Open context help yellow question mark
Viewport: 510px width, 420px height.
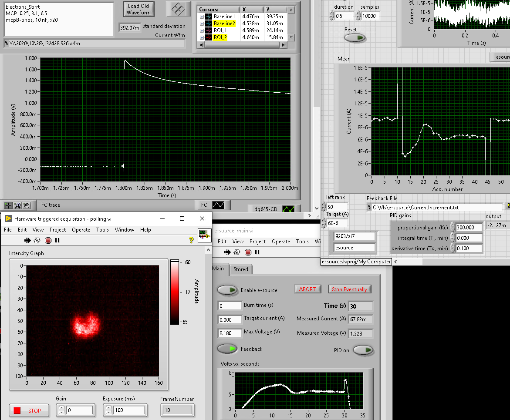pyautogui.click(x=191, y=240)
